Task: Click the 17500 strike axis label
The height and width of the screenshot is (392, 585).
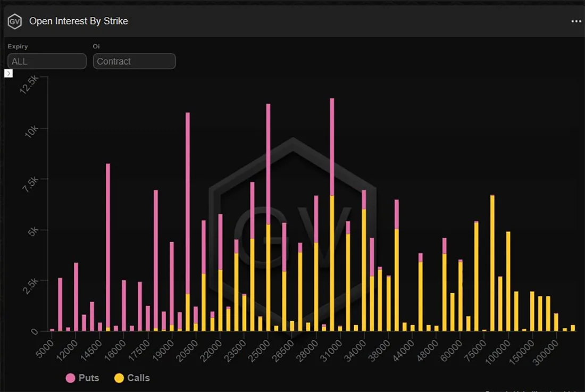Action: click(139, 351)
